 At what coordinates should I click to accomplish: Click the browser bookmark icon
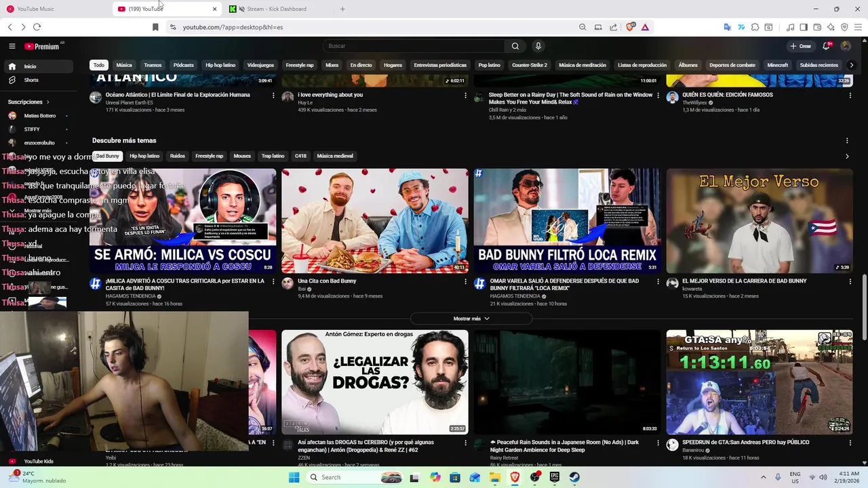[155, 27]
